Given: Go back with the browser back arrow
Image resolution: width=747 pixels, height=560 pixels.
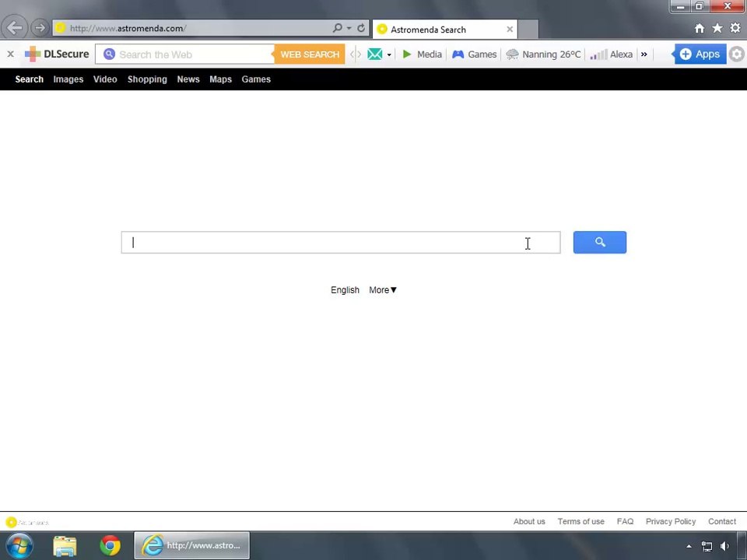Looking at the screenshot, I should tap(14, 28).
